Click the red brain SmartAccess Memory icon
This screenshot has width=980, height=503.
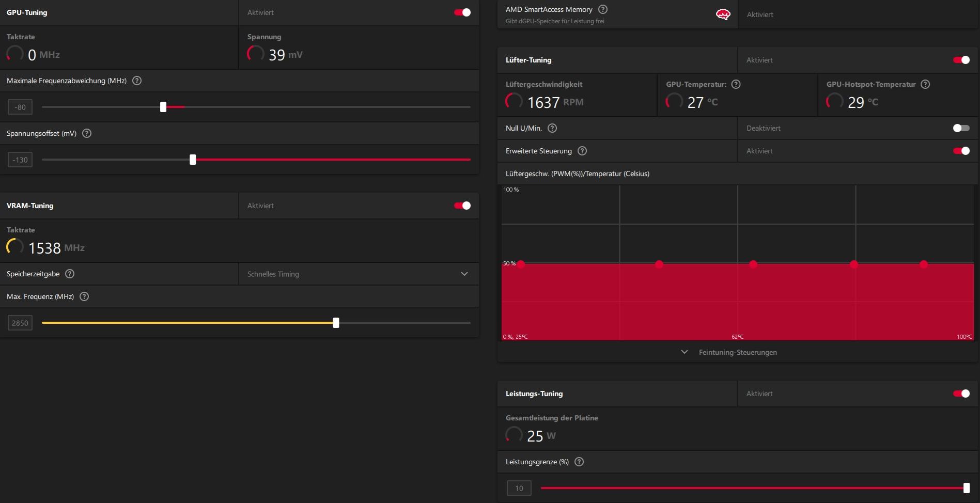click(723, 14)
